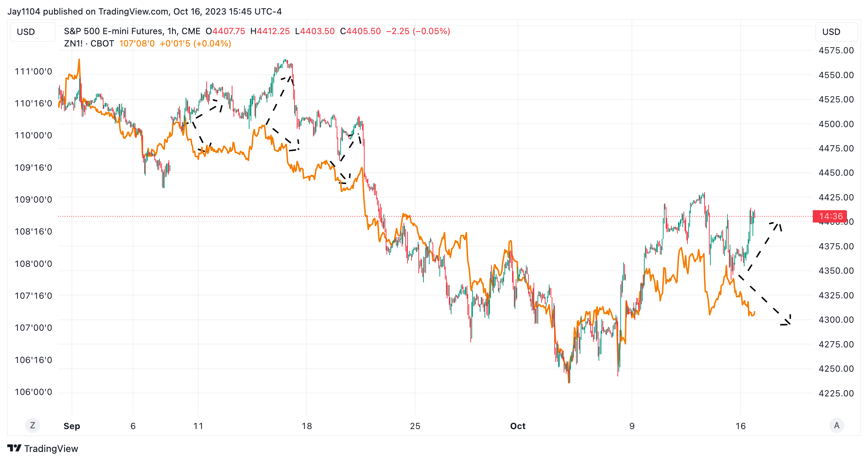The width and height of the screenshot is (868, 461).
Task: Click the 18 date on time axis
Action: coord(307,426)
